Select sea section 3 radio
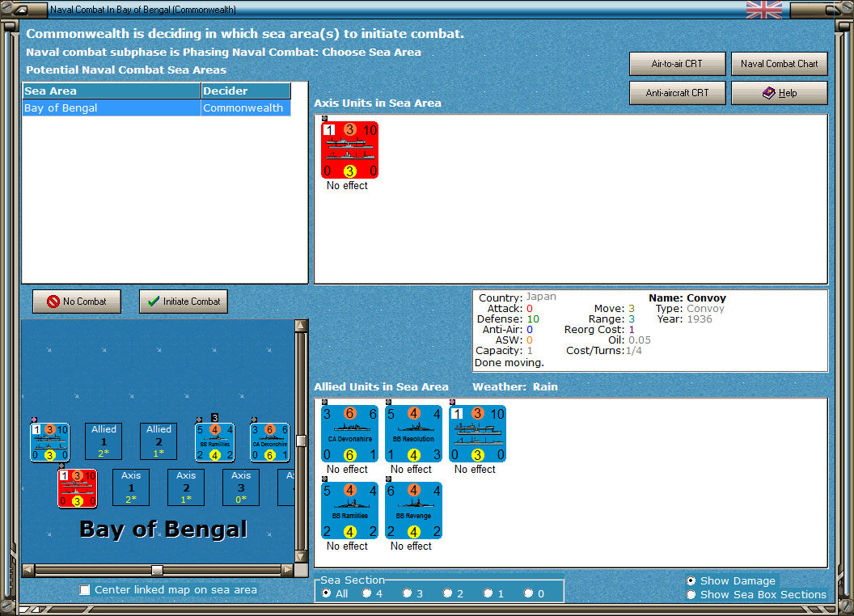The height and width of the screenshot is (616, 854). point(407,593)
